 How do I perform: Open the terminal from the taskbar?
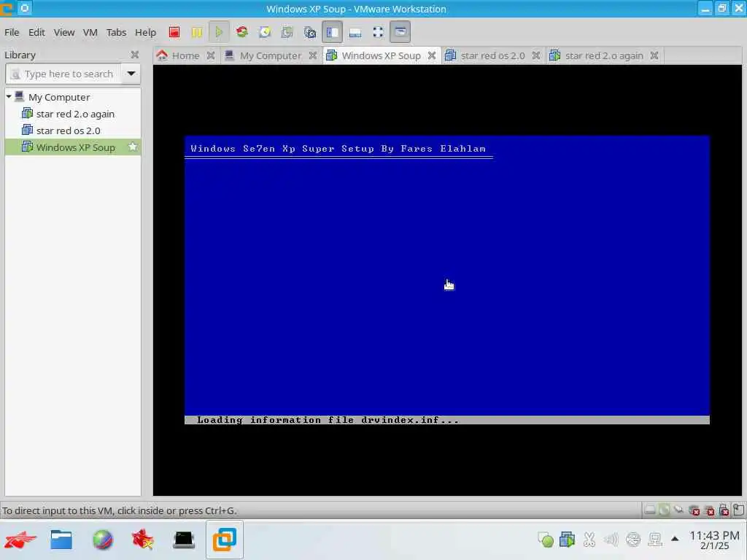click(184, 540)
